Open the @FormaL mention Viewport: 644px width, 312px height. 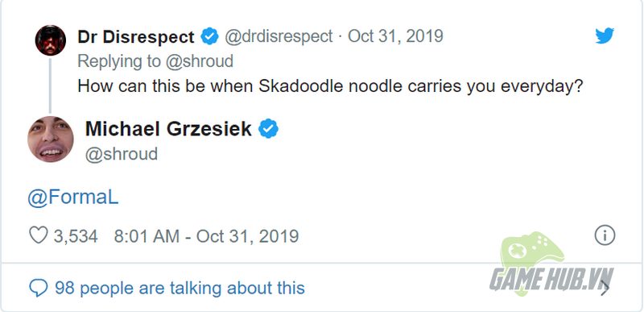click(x=73, y=198)
